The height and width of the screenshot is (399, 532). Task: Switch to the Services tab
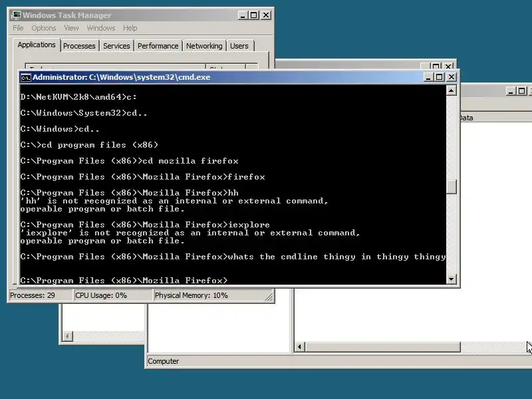116,46
